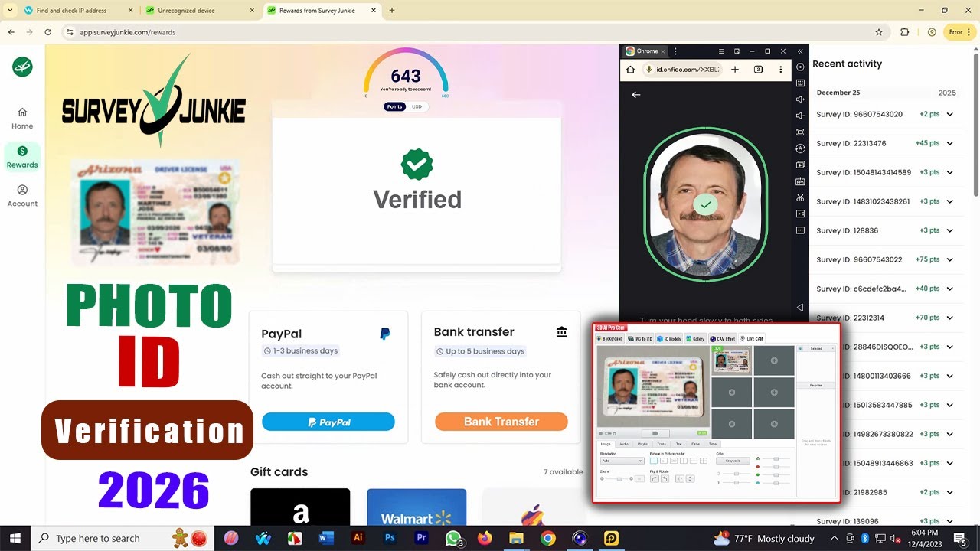Open tab switcher showing 2 tabs
This screenshot has height=551, width=980.
(x=758, y=69)
